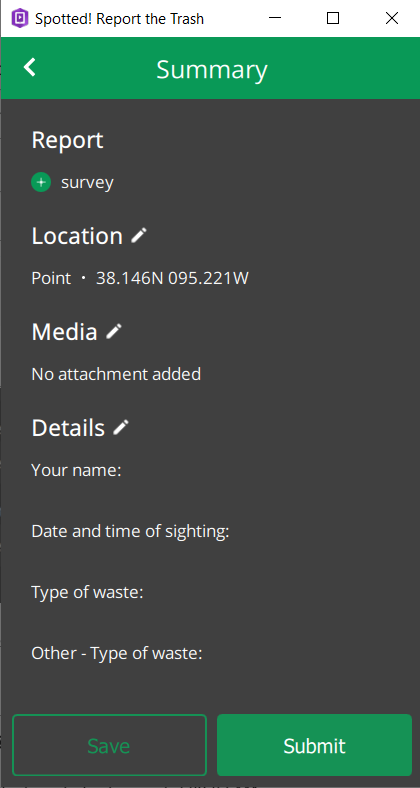Click the Summary header title

212,69
